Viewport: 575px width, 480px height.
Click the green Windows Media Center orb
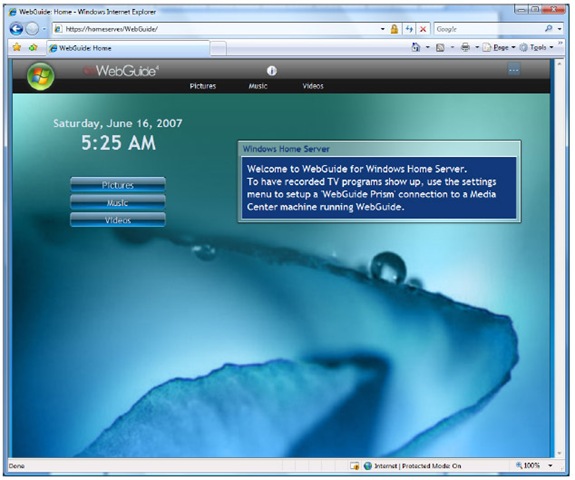[41, 76]
